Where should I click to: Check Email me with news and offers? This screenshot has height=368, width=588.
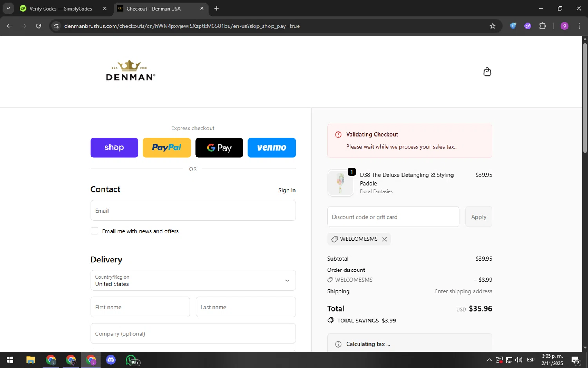[94, 231]
